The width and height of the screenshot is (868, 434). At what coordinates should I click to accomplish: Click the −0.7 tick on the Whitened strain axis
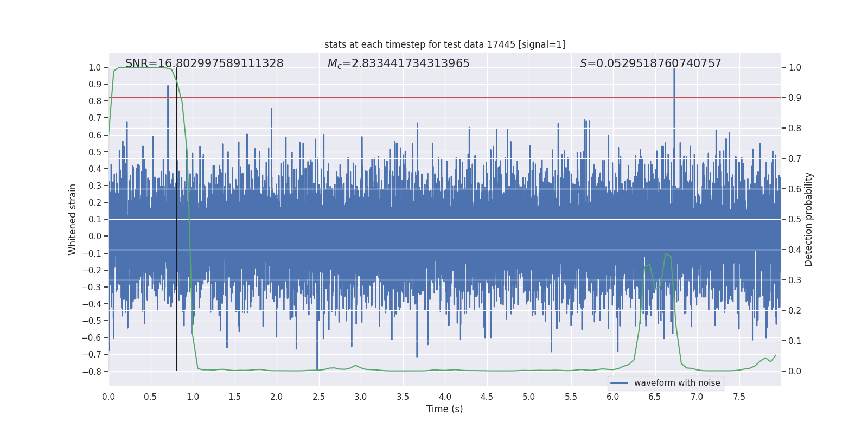click(x=92, y=354)
